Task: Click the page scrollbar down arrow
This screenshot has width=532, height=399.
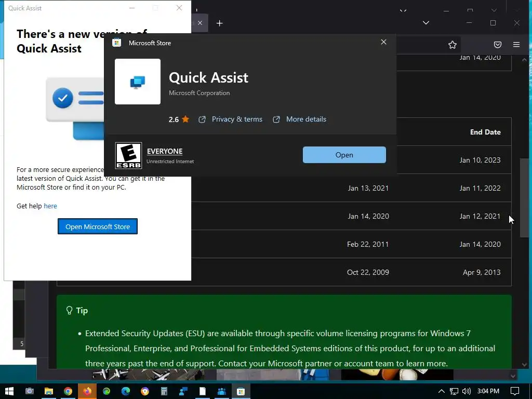Action: 524,365
